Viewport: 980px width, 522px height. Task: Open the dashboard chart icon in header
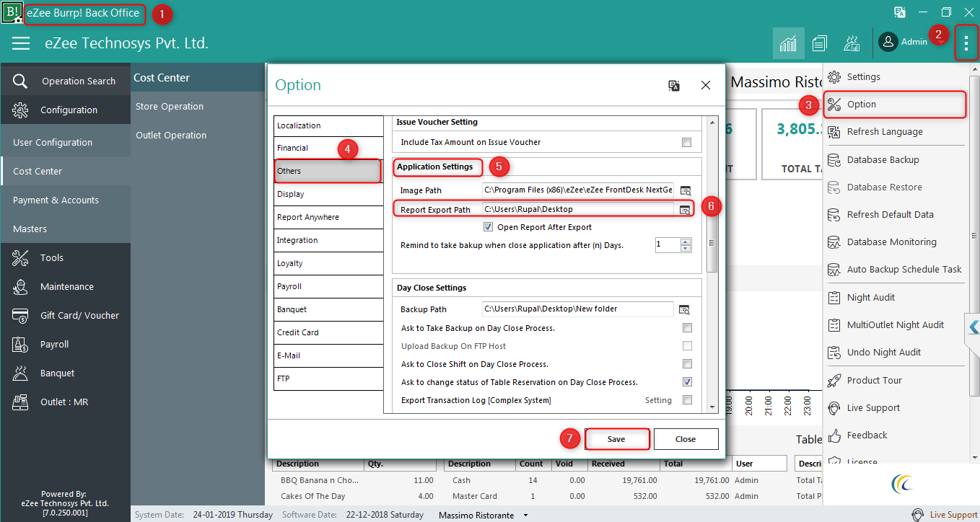point(788,43)
